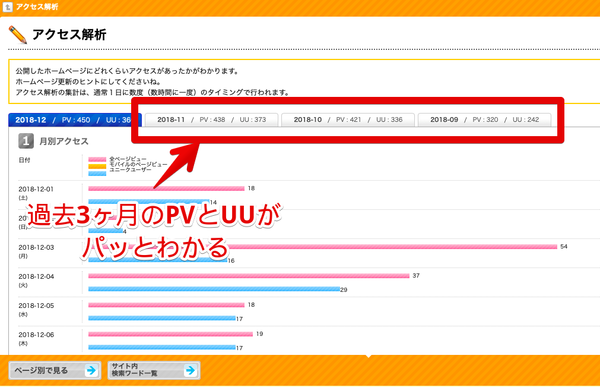This screenshot has width=600, height=387.
Task: Open the ページ別で見る button
Action: click(x=55, y=370)
